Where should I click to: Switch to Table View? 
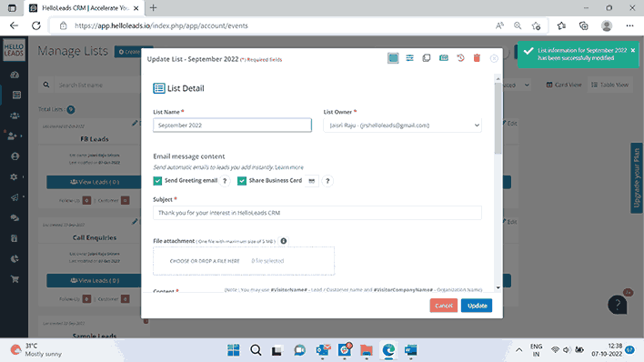[x=610, y=85]
